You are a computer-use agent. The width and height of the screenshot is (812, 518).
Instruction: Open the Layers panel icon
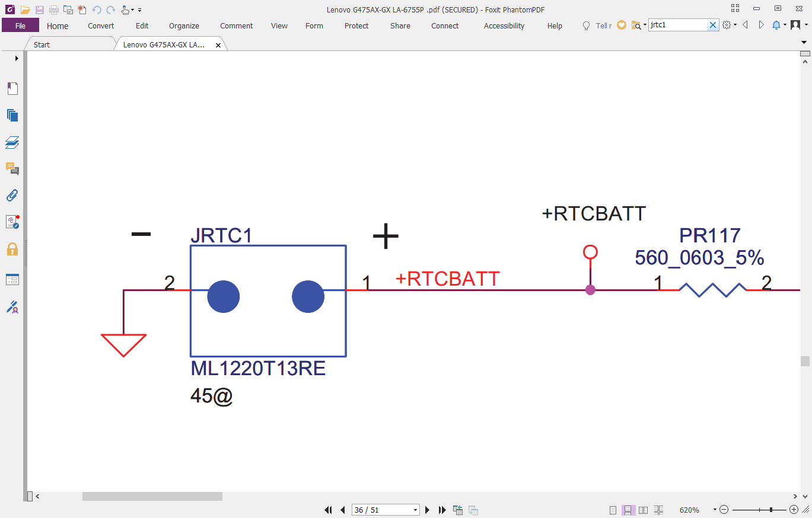point(12,142)
